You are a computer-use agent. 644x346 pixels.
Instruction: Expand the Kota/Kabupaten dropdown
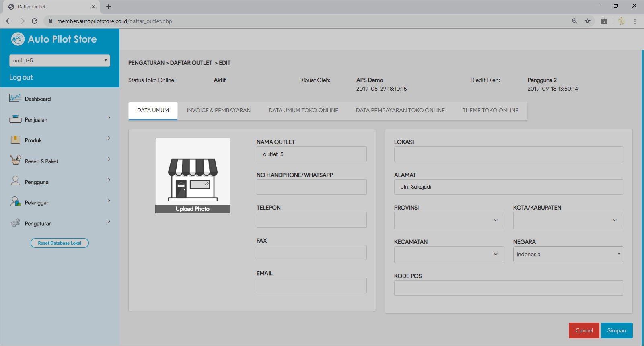click(568, 220)
